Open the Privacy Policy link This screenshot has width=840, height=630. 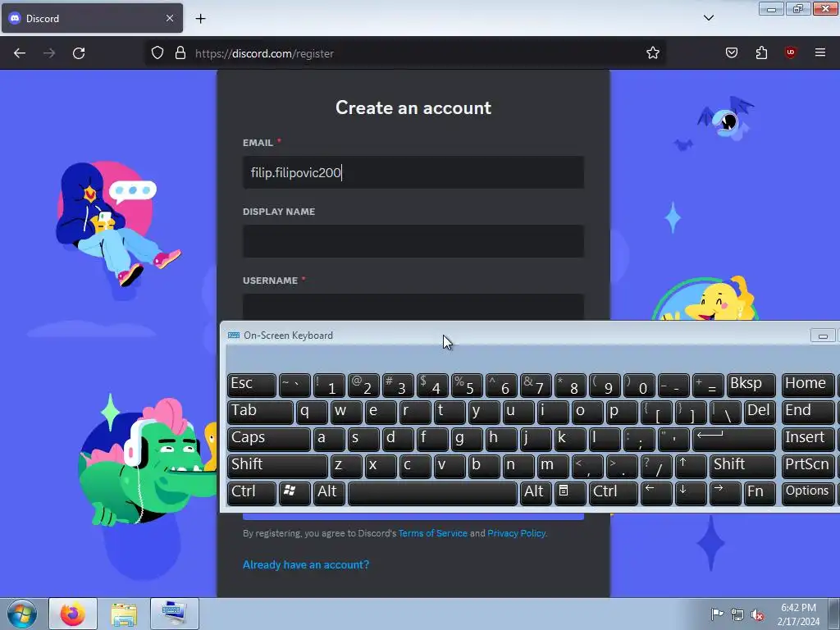coord(517,533)
